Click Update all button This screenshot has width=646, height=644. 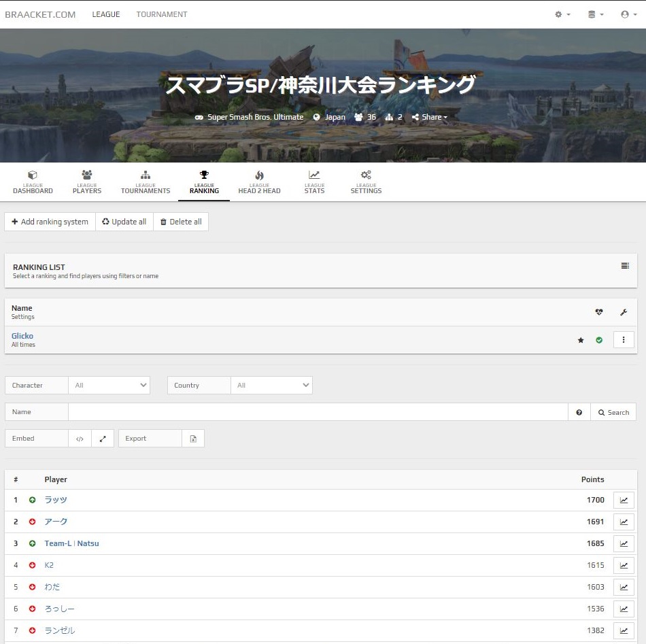point(124,222)
